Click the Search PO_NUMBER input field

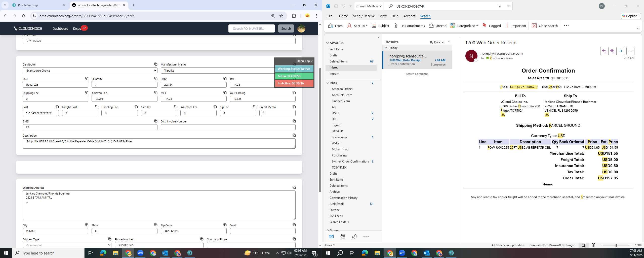point(252,28)
